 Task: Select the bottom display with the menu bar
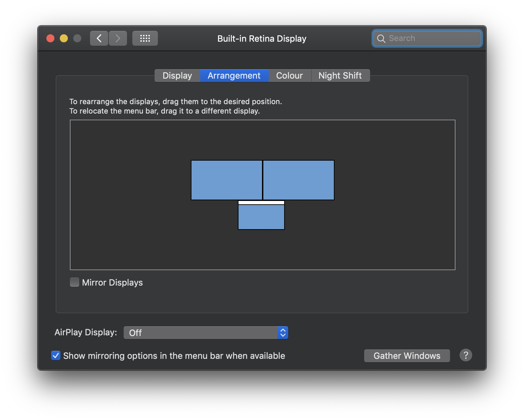(x=261, y=217)
